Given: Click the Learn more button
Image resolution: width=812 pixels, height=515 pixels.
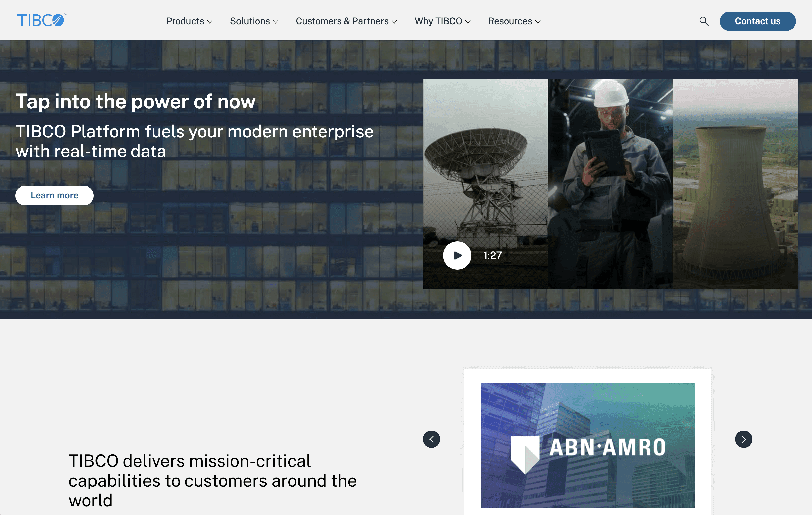Looking at the screenshot, I should tap(55, 195).
